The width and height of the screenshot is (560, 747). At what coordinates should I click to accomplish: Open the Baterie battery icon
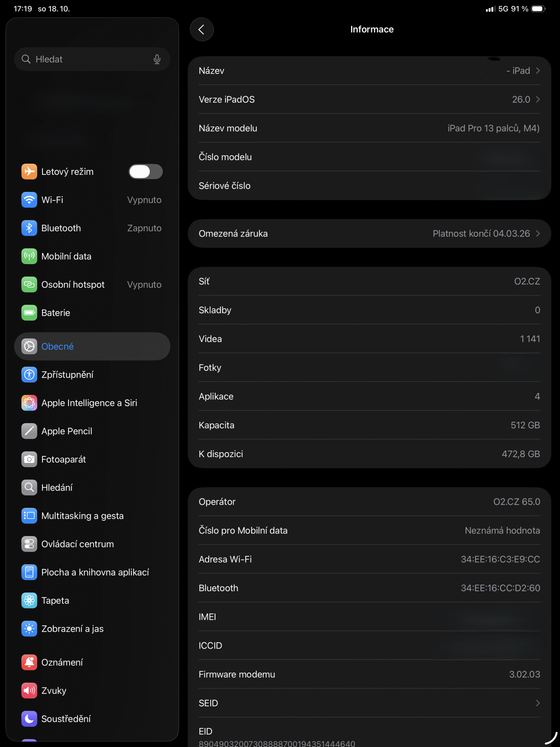tap(29, 313)
